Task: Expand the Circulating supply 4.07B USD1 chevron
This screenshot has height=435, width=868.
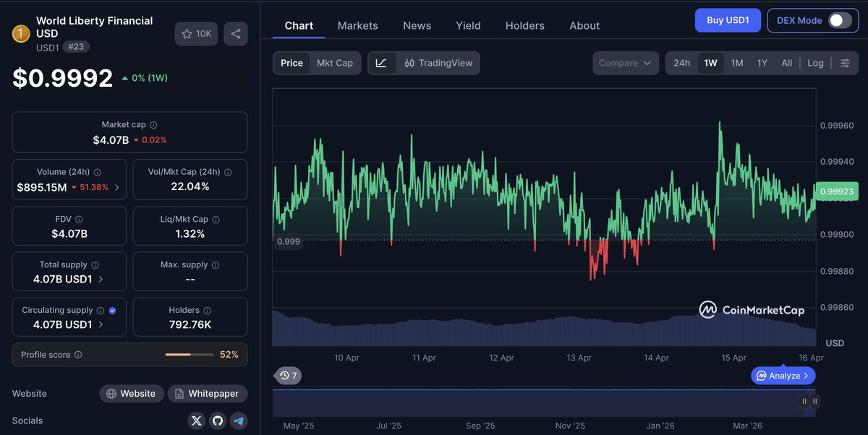Action: pyautogui.click(x=100, y=324)
